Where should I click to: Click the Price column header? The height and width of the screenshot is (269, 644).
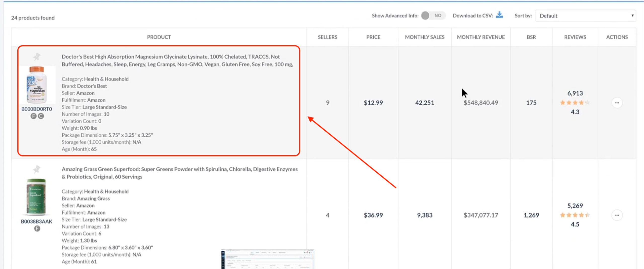tap(373, 37)
